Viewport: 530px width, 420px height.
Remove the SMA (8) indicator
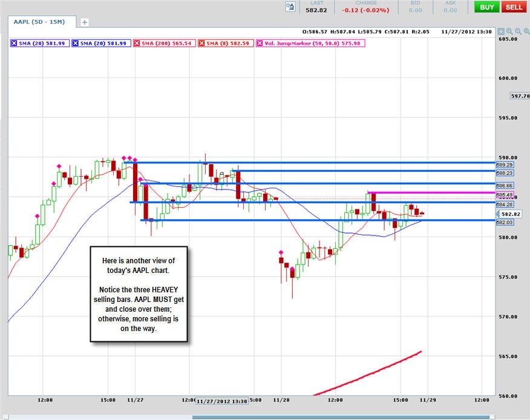coord(201,44)
